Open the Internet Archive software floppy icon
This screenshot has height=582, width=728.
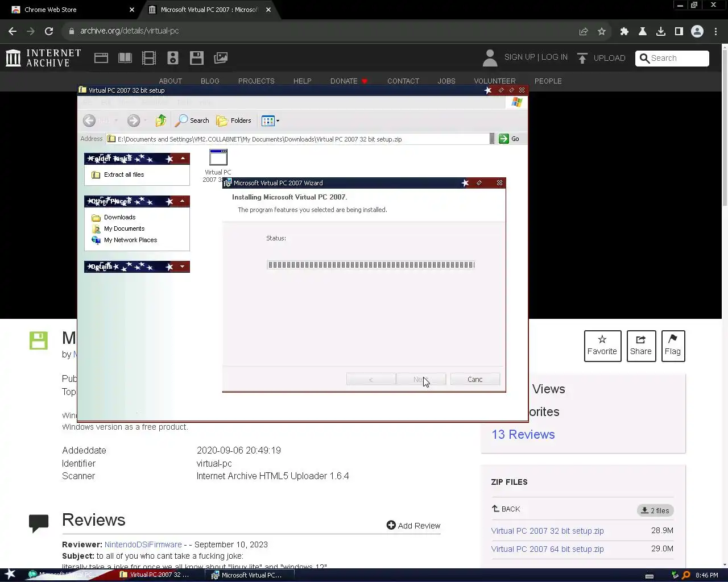tap(197, 58)
